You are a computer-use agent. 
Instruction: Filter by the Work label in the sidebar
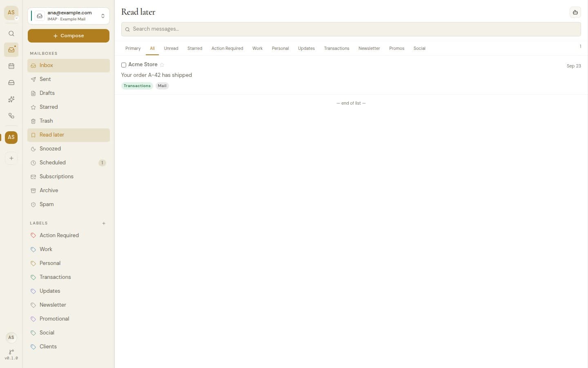pyautogui.click(x=69, y=249)
